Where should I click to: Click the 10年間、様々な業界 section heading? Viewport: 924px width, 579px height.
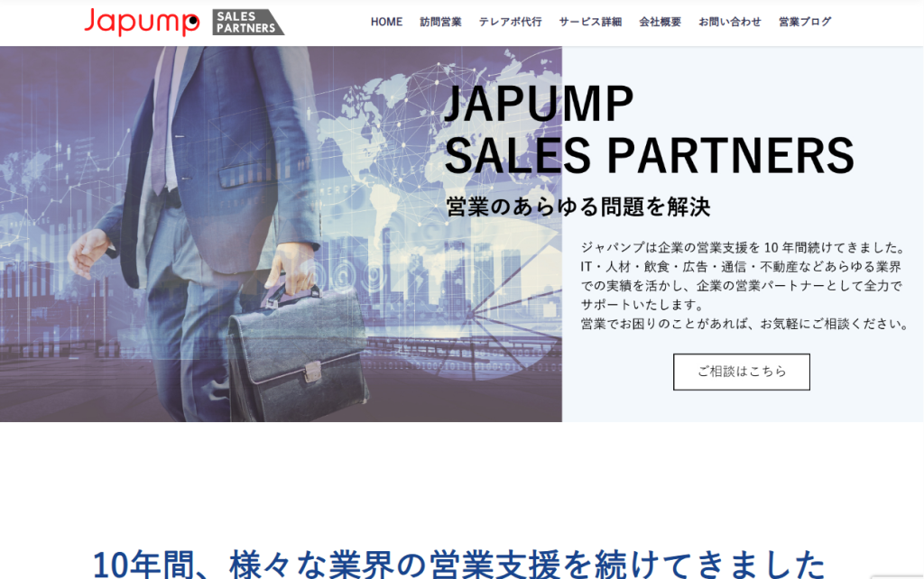pyautogui.click(x=459, y=564)
